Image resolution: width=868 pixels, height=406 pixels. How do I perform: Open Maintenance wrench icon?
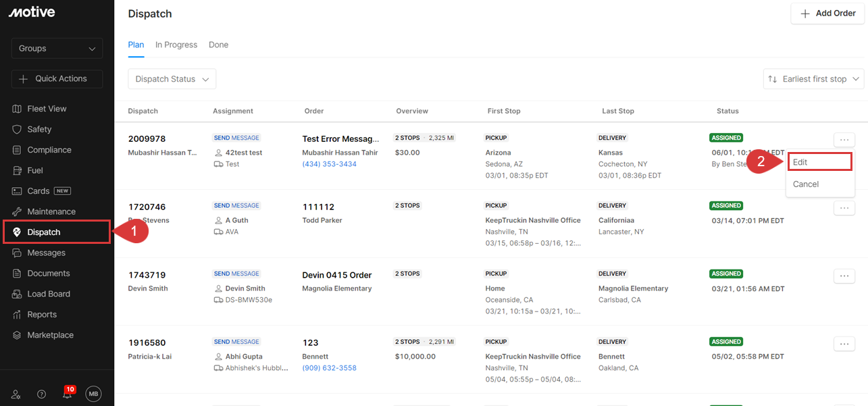point(18,211)
